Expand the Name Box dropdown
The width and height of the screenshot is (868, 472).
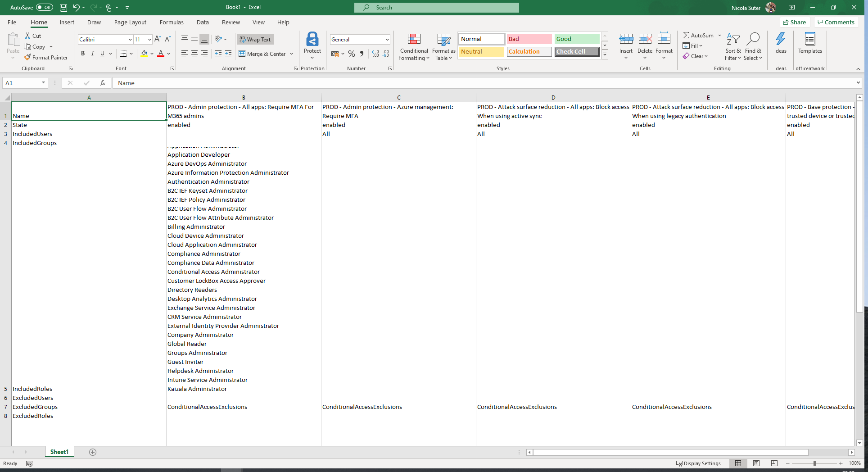pyautogui.click(x=43, y=83)
